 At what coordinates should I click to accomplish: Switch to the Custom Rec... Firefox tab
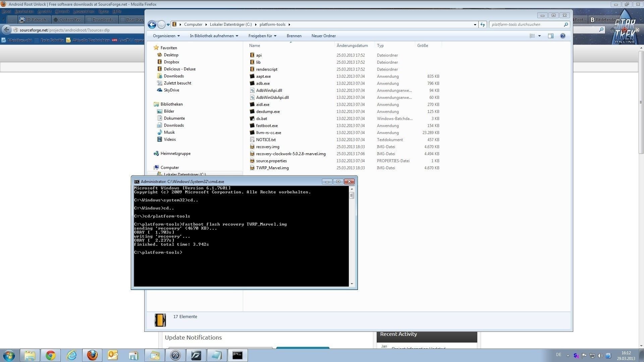(68, 20)
